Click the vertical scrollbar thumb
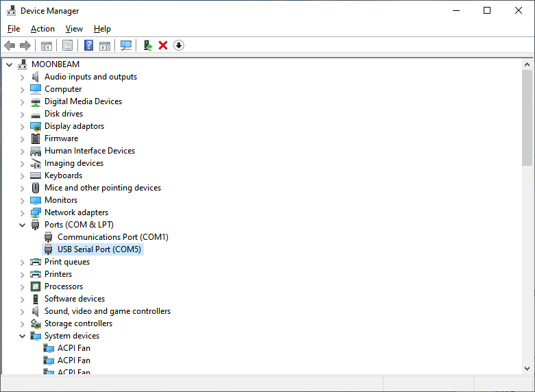Image resolution: width=535 pixels, height=392 pixels. (527, 117)
